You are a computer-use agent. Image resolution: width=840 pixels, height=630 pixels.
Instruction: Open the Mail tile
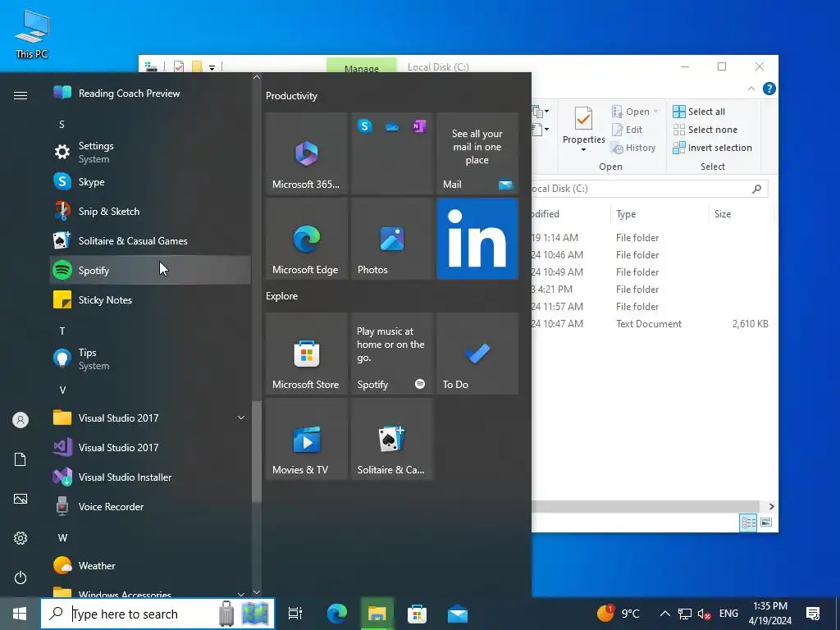(x=477, y=153)
